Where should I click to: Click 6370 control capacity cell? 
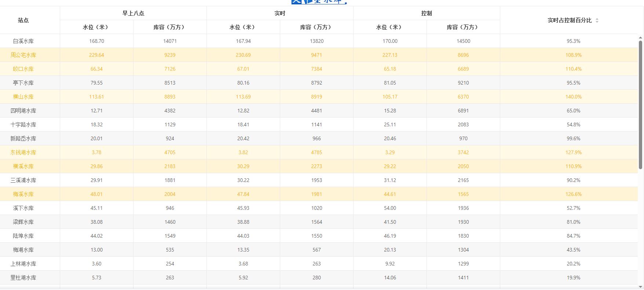(463, 97)
